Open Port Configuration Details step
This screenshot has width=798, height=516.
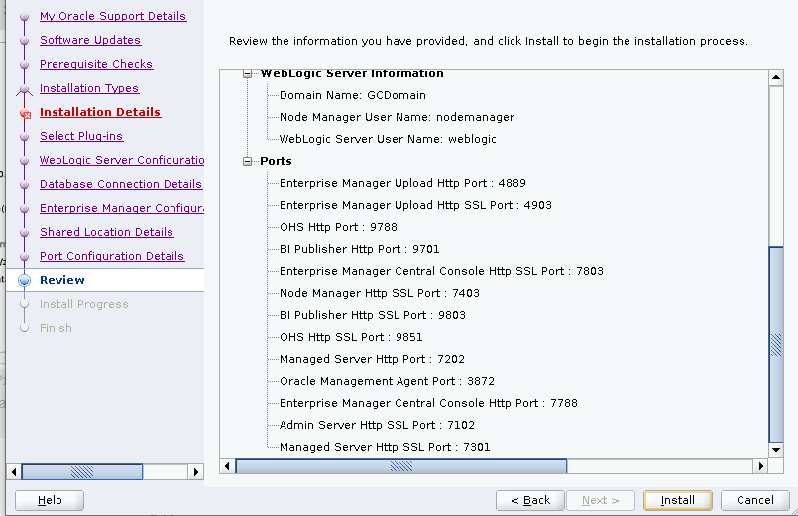pyautogui.click(x=112, y=256)
